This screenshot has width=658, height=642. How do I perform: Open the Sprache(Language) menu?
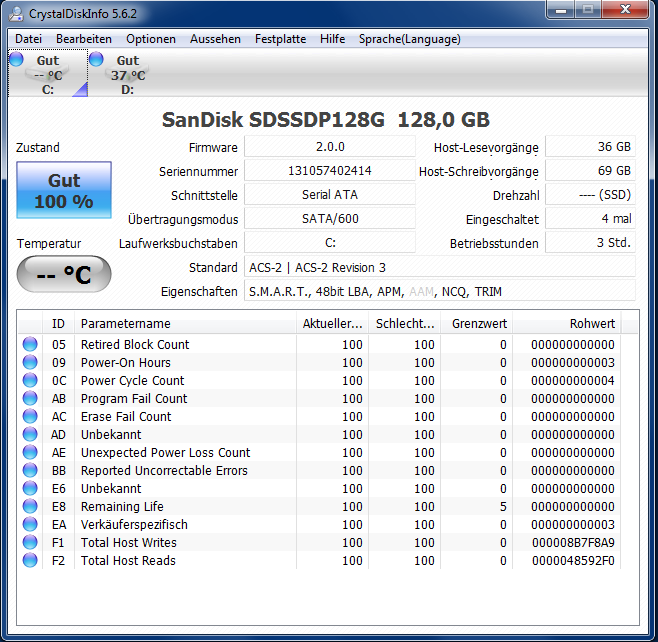point(410,39)
